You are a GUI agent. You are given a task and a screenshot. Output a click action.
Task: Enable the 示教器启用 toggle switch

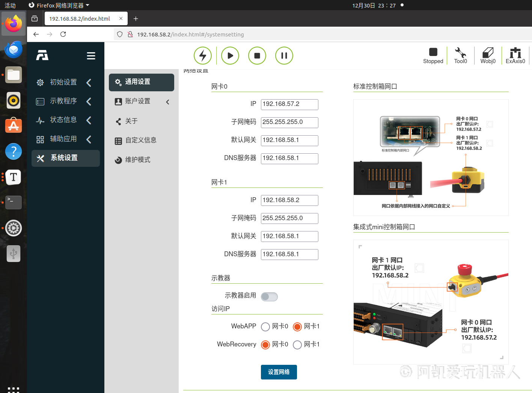point(269,297)
